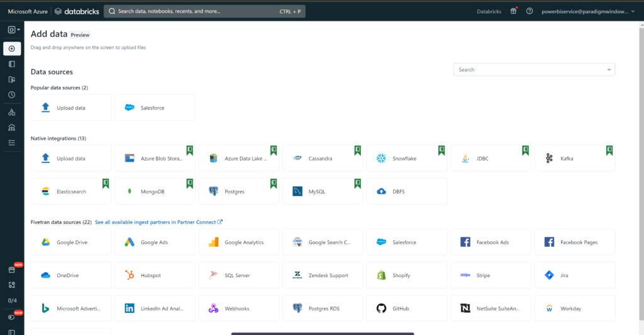Select the Google Drive Fivetran source
The width and height of the screenshot is (644, 335).
[70, 242]
